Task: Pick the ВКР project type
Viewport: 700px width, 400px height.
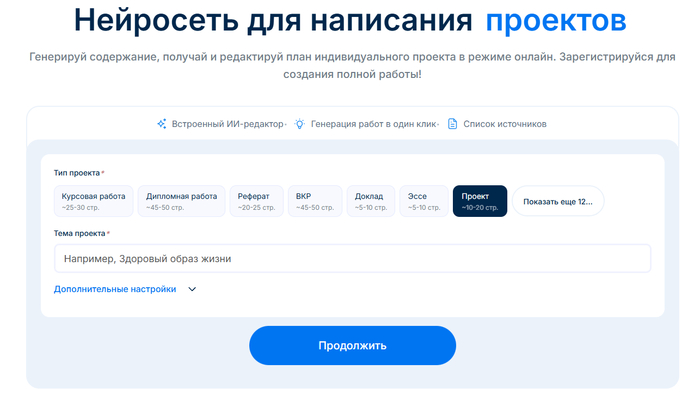Action: 316,201
